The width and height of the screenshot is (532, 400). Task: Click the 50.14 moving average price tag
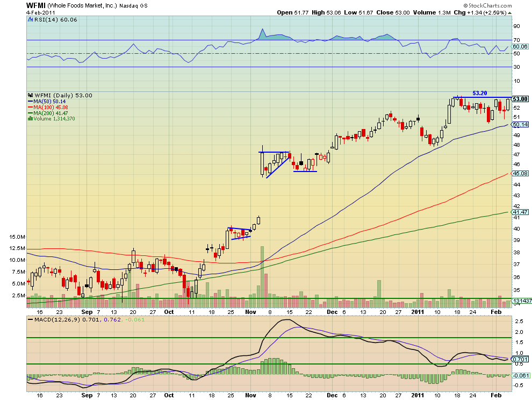(x=520, y=125)
